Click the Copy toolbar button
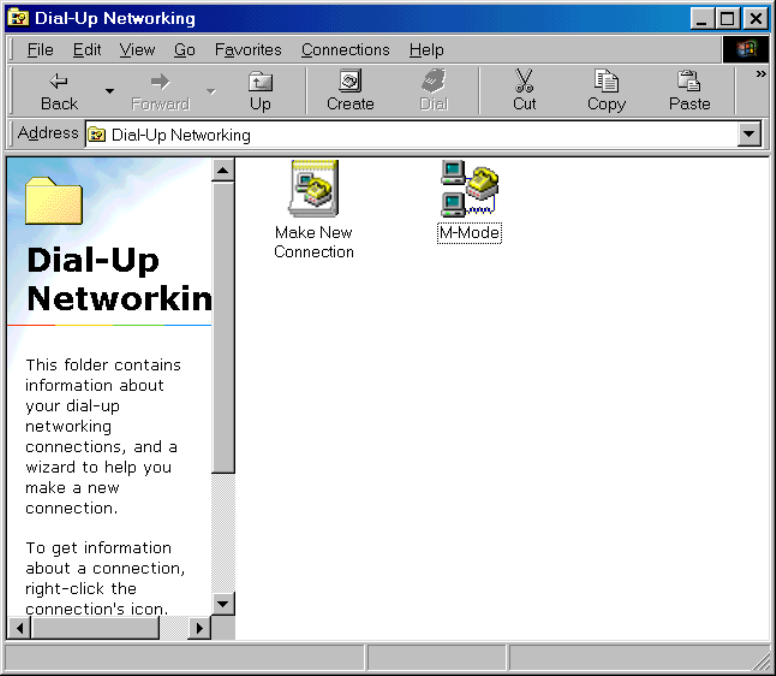Screen dimensions: 776x676 coord(606,92)
